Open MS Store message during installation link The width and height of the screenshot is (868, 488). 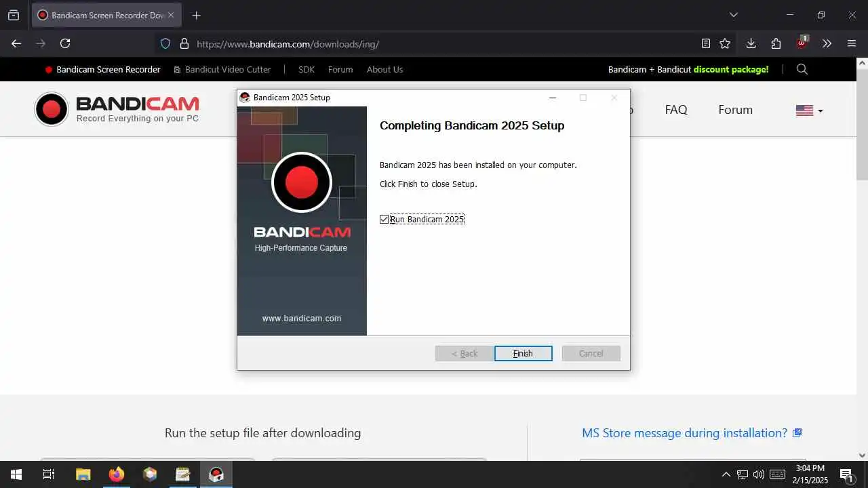(x=692, y=432)
